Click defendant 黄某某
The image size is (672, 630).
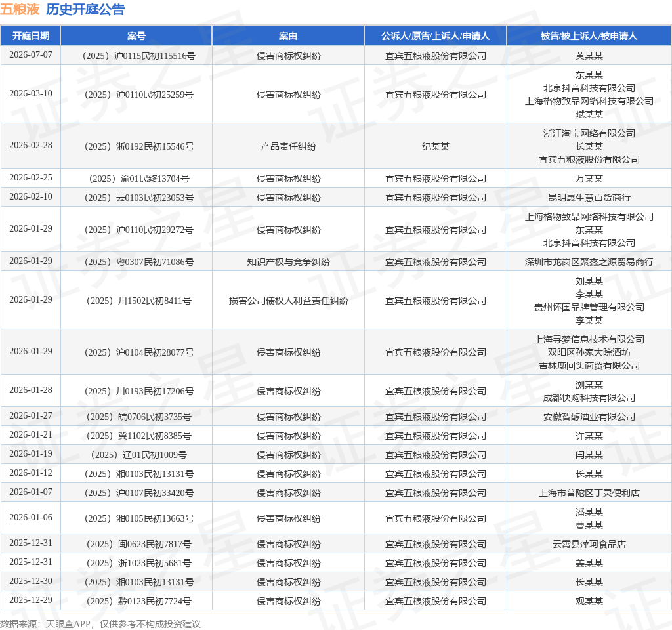[589, 56]
